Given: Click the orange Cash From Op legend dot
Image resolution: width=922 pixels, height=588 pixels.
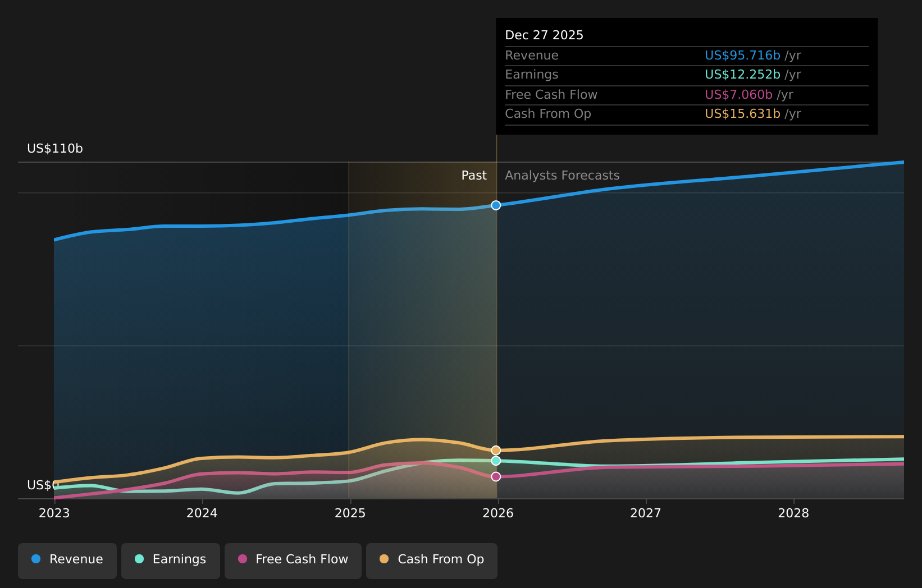Looking at the screenshot, I should (x=384, y=559).
